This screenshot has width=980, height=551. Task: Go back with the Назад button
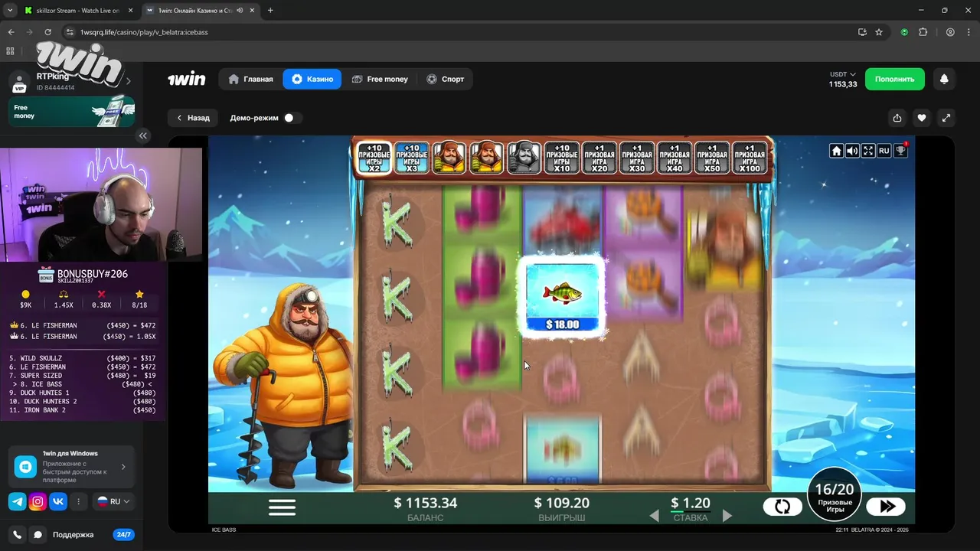193,118
